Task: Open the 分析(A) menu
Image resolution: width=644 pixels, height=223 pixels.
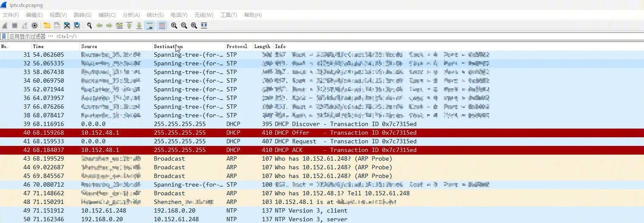Action: pos(131,15)
